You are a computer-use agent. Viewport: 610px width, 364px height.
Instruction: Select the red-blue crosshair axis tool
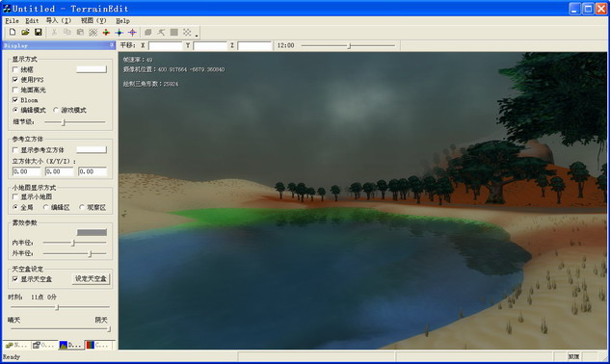132,33
